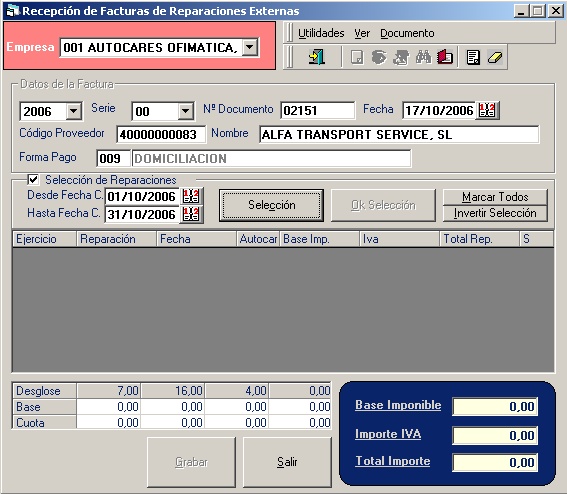
Task: Open the calendar next to invoice Fecha
Action: 487,110
